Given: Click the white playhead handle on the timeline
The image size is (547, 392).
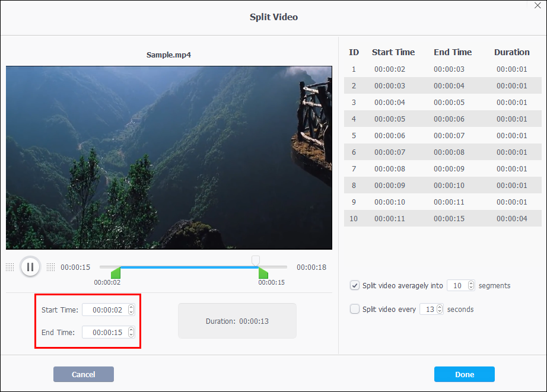Looking at the screenshot, I should tap(256, 260).
